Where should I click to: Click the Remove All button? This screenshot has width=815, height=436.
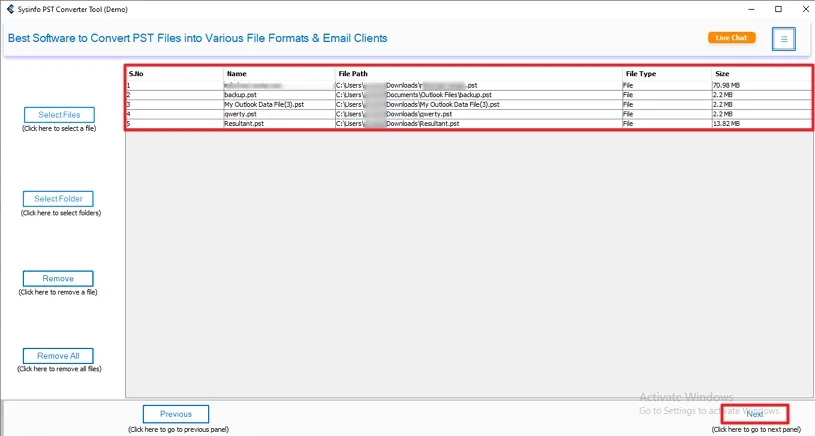tap(58, 356)
